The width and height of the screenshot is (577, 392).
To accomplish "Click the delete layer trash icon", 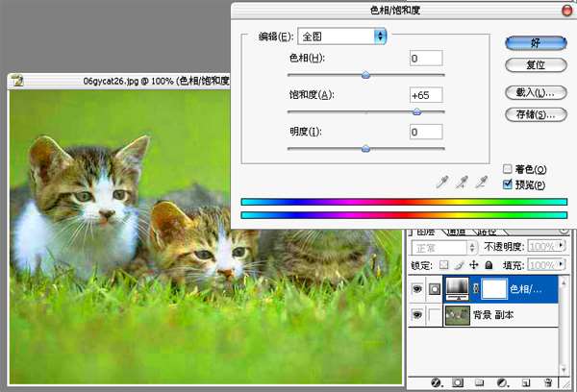I will [547, 382].
